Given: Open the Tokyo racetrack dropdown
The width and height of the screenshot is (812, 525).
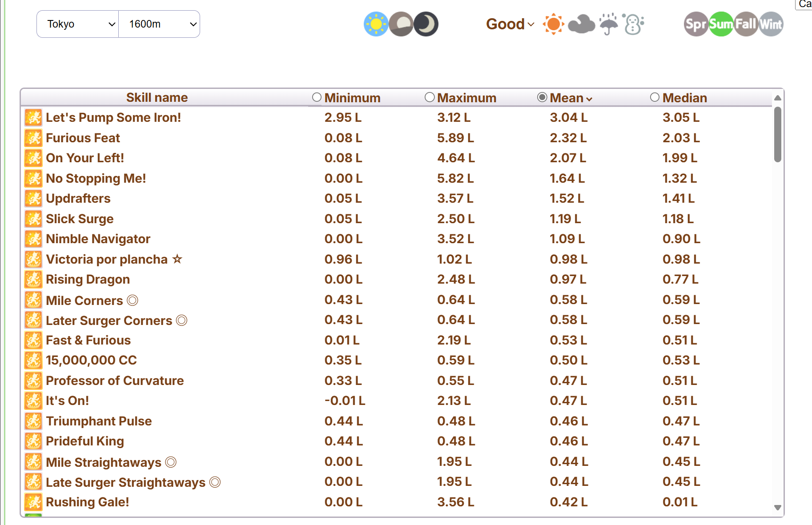Looking at the screenshot, I should tap(78, 24).
